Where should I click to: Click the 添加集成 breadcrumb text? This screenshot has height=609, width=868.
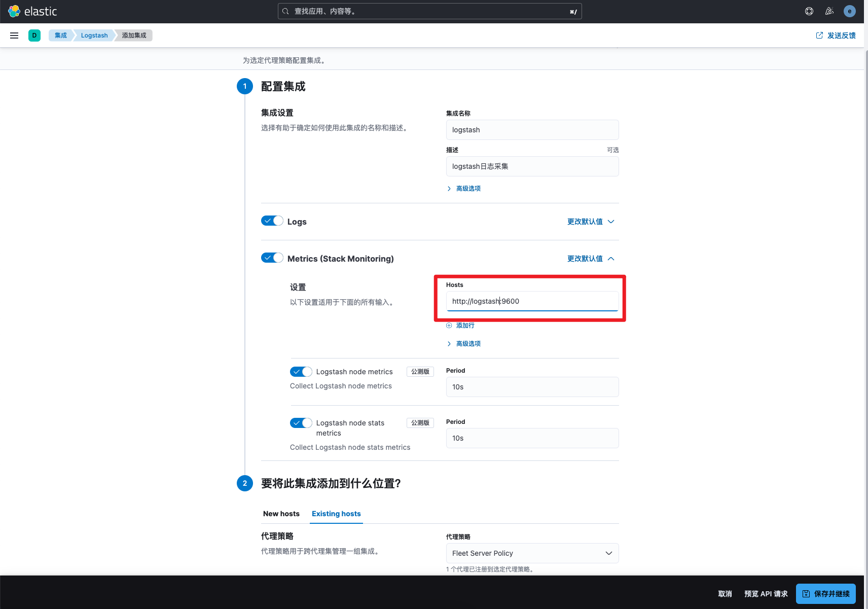(x=134, y=35)
